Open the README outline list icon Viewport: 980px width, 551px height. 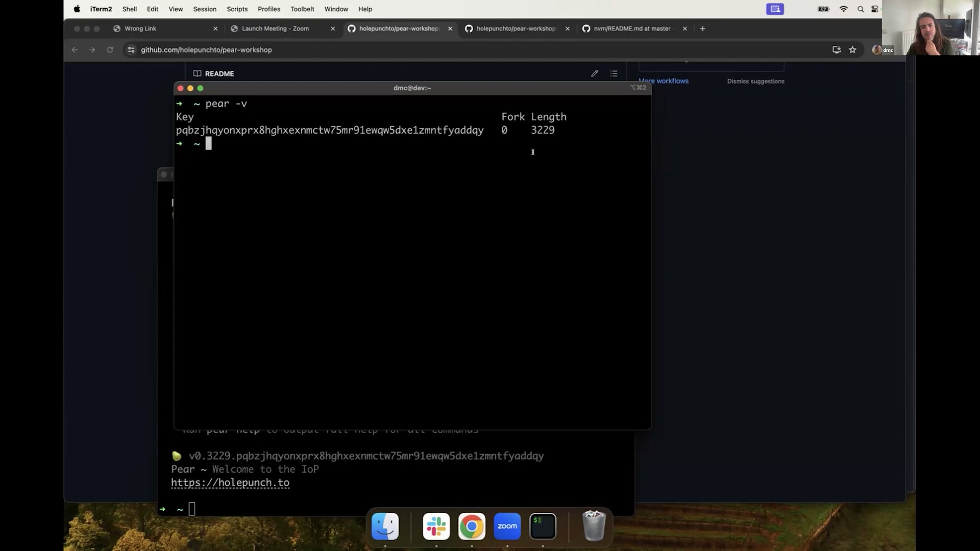(x=614, y=73)
